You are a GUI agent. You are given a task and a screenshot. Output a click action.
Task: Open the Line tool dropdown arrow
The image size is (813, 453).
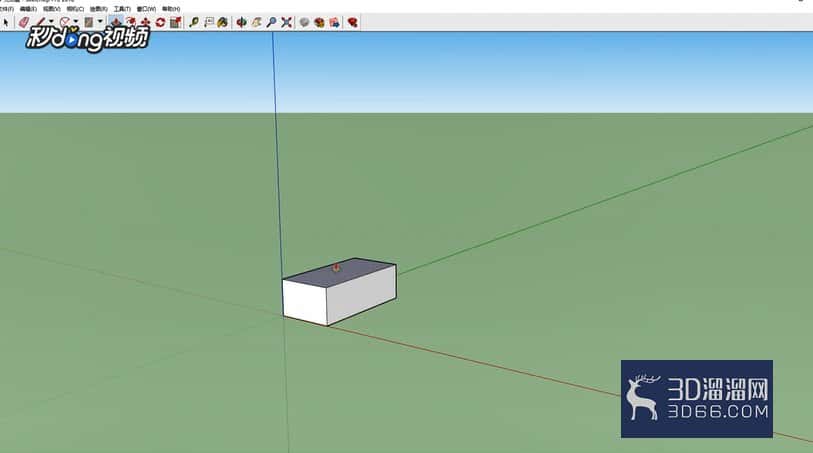[51, 22]
